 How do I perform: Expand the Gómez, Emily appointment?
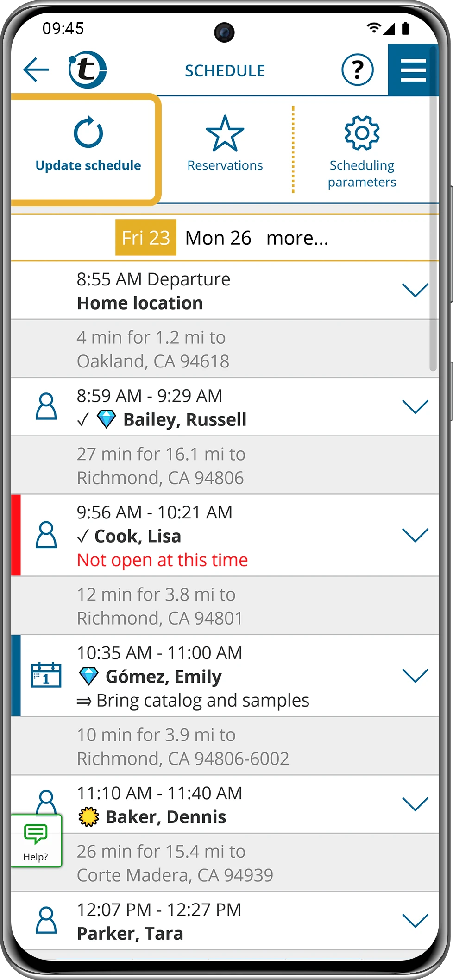point(415,675)
